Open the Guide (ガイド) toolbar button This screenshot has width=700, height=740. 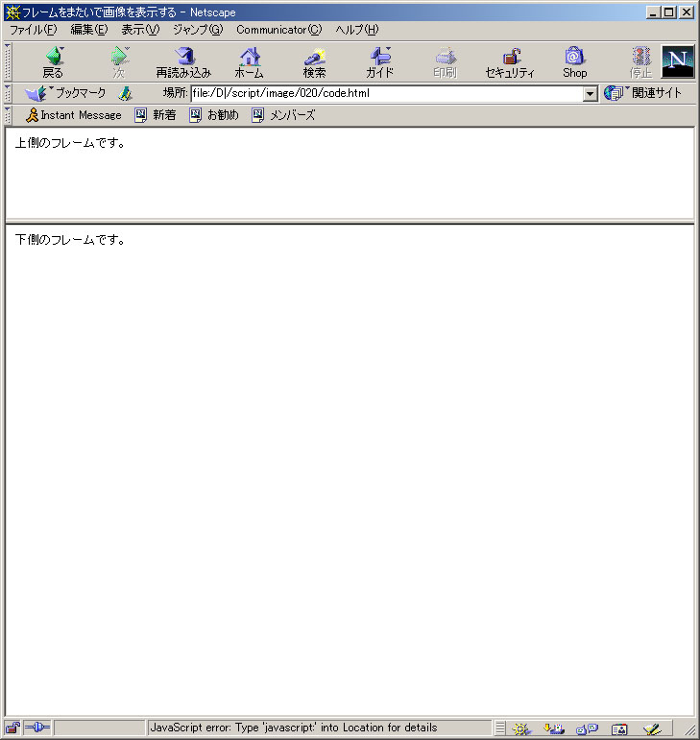tap(379, 62)
